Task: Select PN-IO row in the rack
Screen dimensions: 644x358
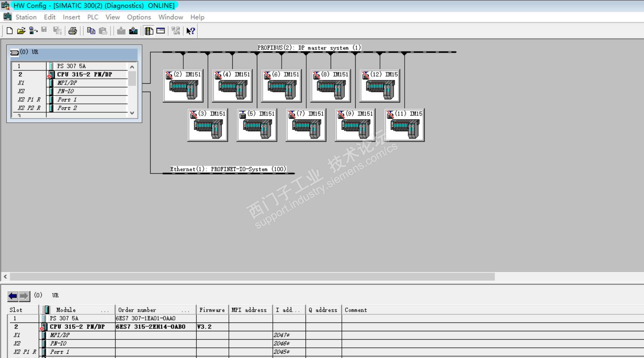Action: (x=70, y=91)
